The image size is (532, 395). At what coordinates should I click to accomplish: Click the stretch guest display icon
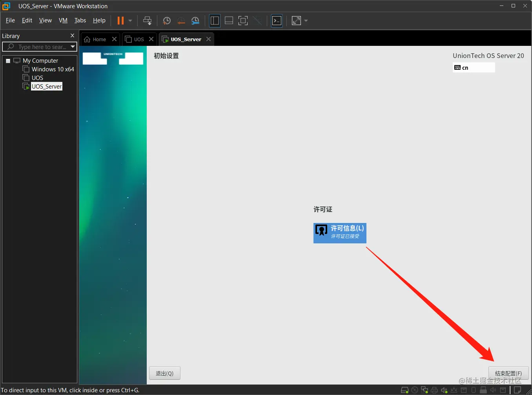pos(297,21)
